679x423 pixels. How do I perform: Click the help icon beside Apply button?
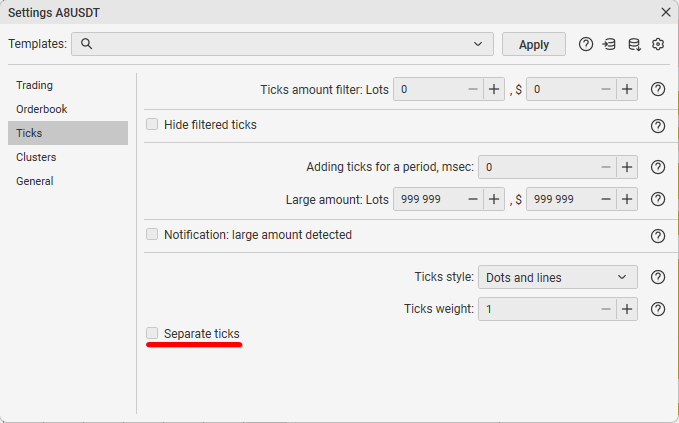tap(586, 44)
